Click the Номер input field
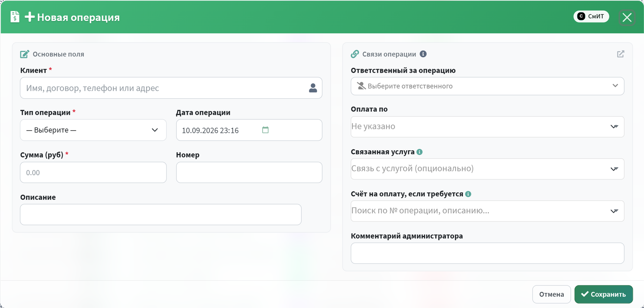 click(249, 173)
